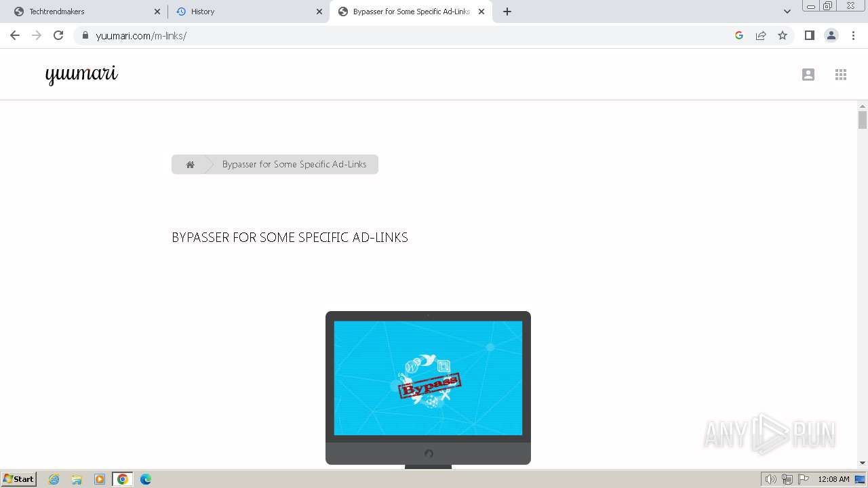Click the page scrollbar down arrow

click(x=863, y=463)
